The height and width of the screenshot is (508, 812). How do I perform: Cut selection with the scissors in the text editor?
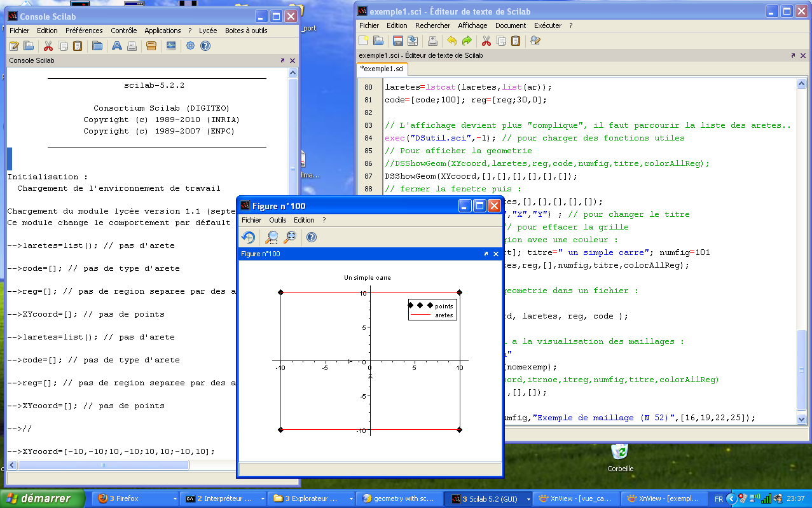pyautogui.click(x=486, y=41)
